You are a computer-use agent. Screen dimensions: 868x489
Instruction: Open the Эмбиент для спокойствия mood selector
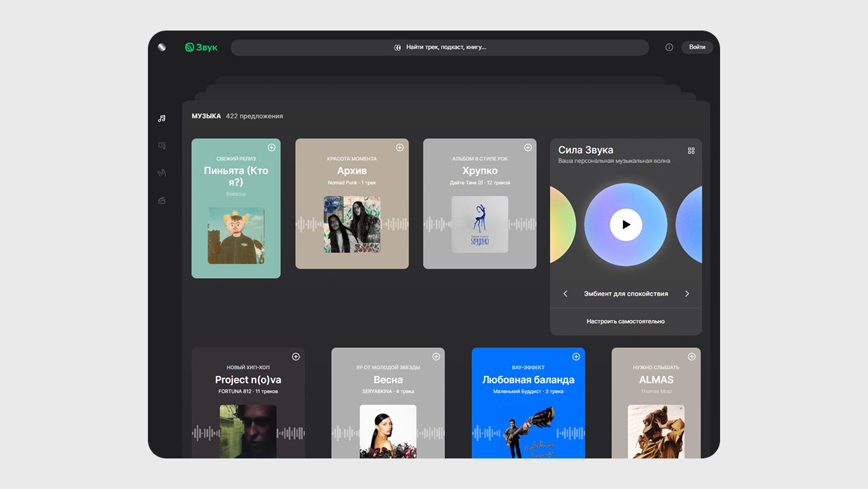point(625,294)
